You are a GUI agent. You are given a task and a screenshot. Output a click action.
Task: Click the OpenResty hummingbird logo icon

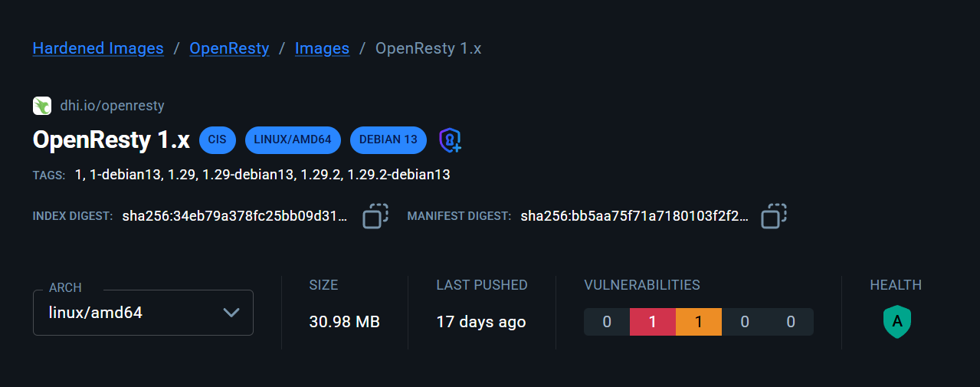pyautogui.click(x=41, y=106)
